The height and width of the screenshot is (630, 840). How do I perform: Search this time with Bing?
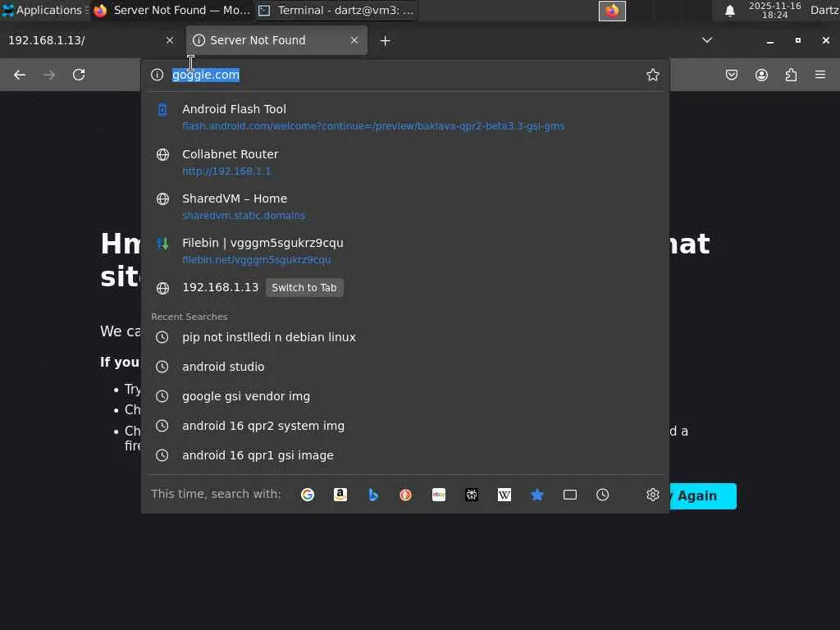[x=373, y=495]
